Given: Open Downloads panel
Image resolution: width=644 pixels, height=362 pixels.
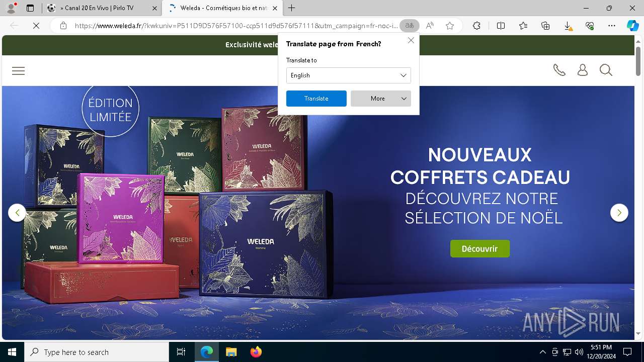Looking at the screenshot, I should [568, 26].
